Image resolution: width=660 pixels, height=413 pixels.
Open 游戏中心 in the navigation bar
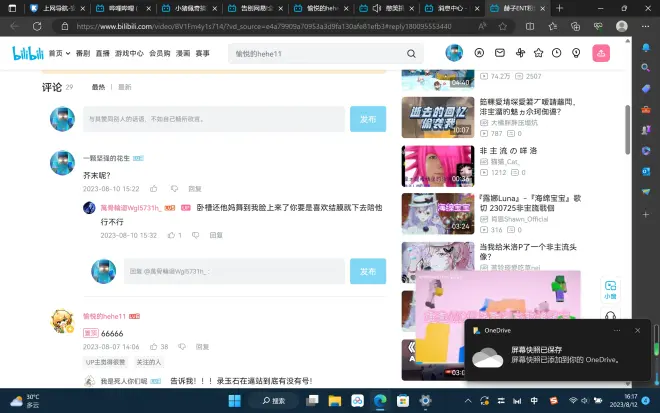[x=129, y=54]
